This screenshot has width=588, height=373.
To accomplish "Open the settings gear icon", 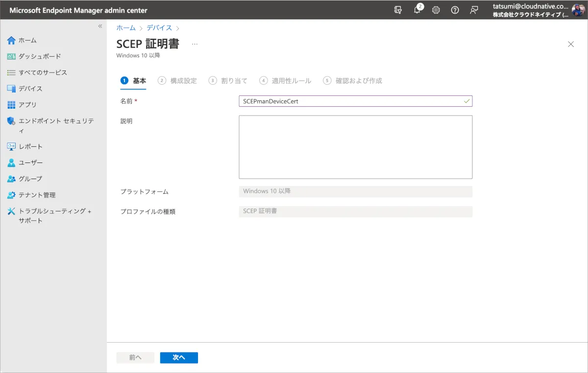I will click(436, 10).
